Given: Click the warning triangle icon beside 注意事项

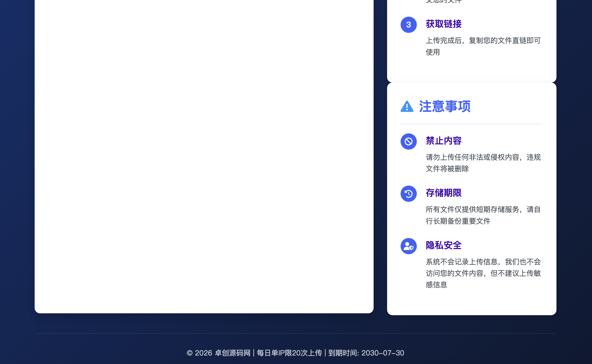Looking at the screenshot, I should (x=407, y=106).
